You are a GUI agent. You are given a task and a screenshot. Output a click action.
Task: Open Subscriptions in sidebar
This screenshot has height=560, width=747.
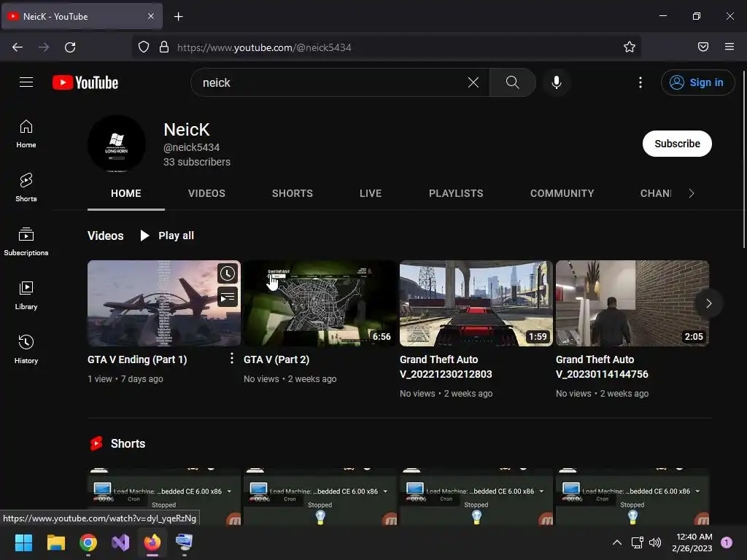click(x=26, y=242)
